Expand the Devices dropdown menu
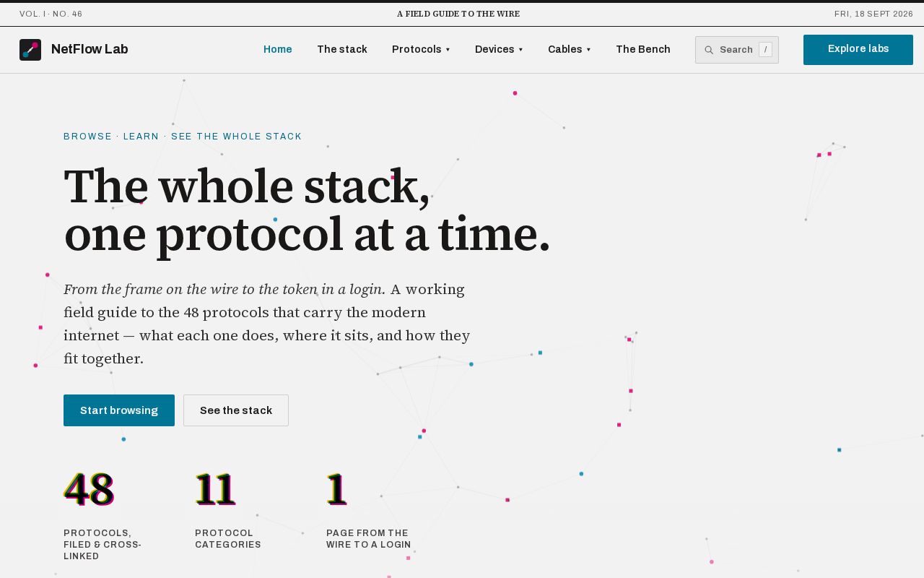Screen dimensions: 924x578 click(499, 49)
